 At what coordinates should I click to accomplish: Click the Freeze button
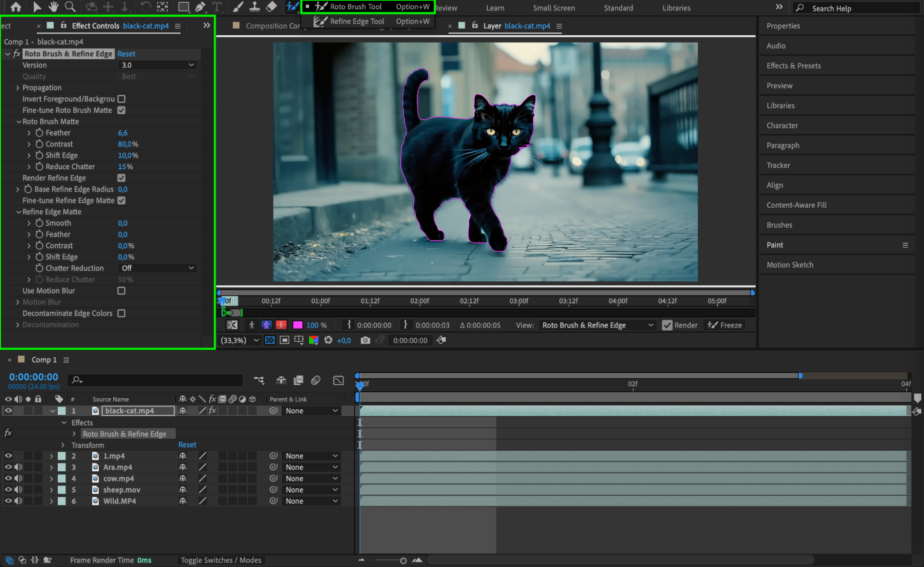(725, 325)
